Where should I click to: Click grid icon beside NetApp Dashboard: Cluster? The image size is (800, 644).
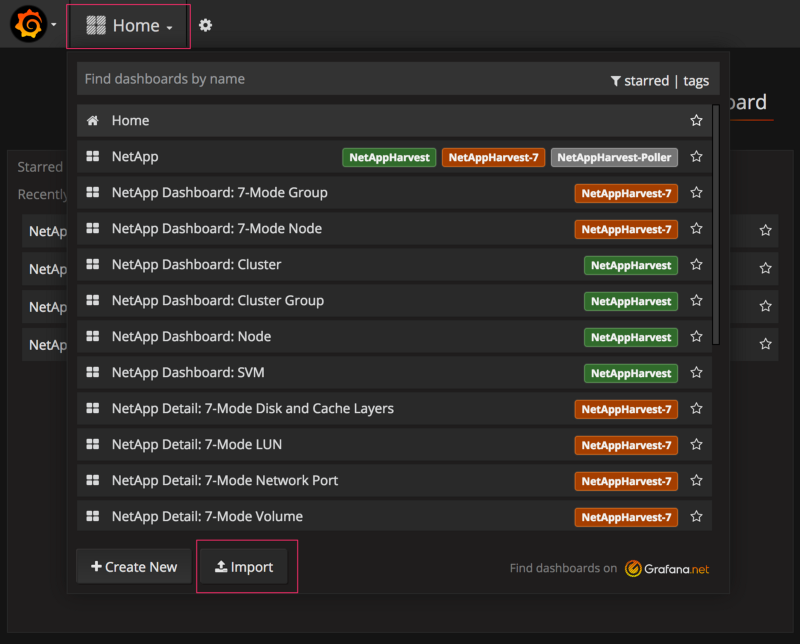point(93,265)
